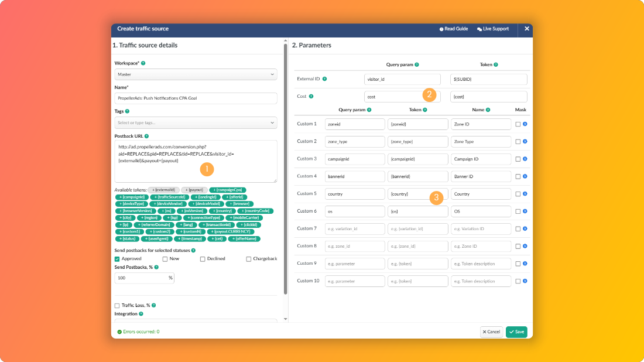Open Live Support chat

click(x=493, y=29)
